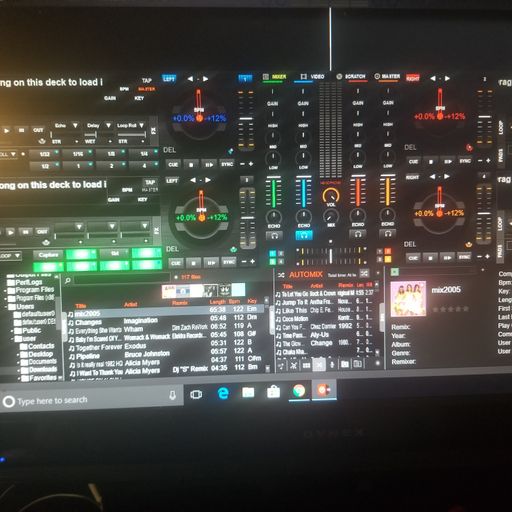Click the Capture pad on the bottom-left deck

(x=48, y=255)
